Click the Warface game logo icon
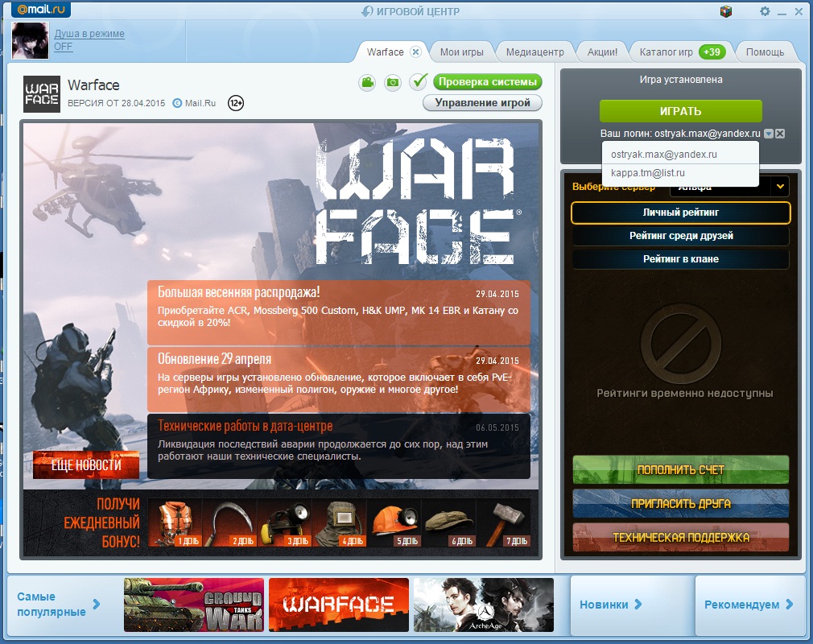The width and height of the screenshot is (813, 644). (42, 94)
